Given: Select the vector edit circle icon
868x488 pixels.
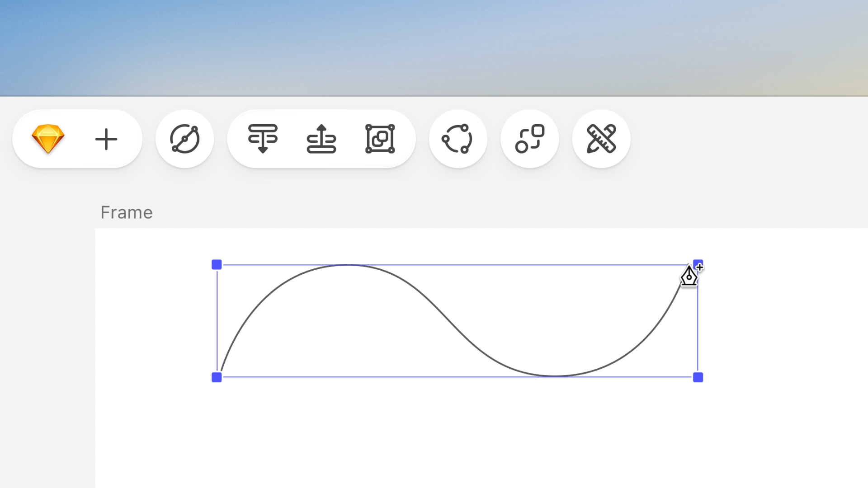Looking at the screenshot, I should (184, 139).
